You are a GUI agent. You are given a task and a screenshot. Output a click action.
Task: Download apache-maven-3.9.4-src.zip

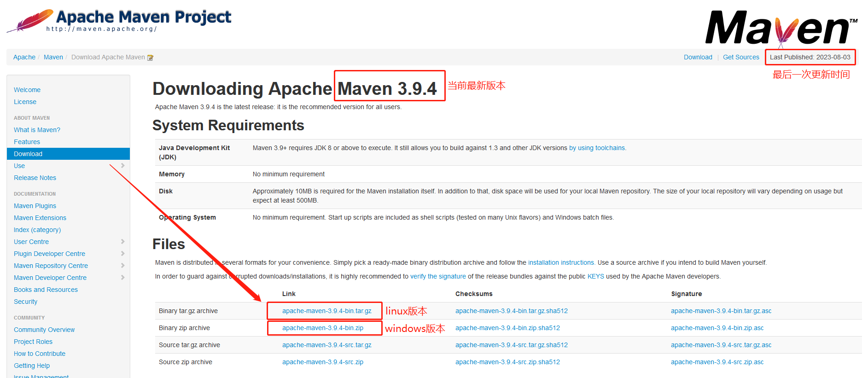click(323, 362)
